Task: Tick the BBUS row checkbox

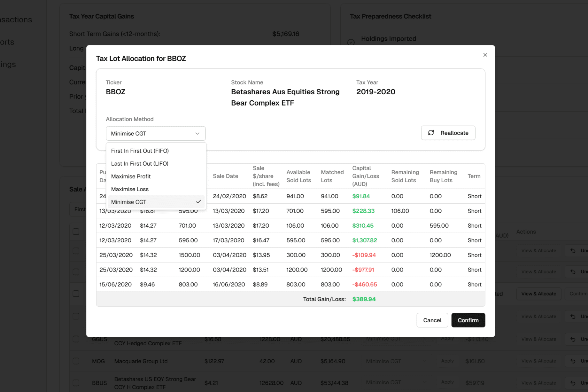Action: pos(76,383)
